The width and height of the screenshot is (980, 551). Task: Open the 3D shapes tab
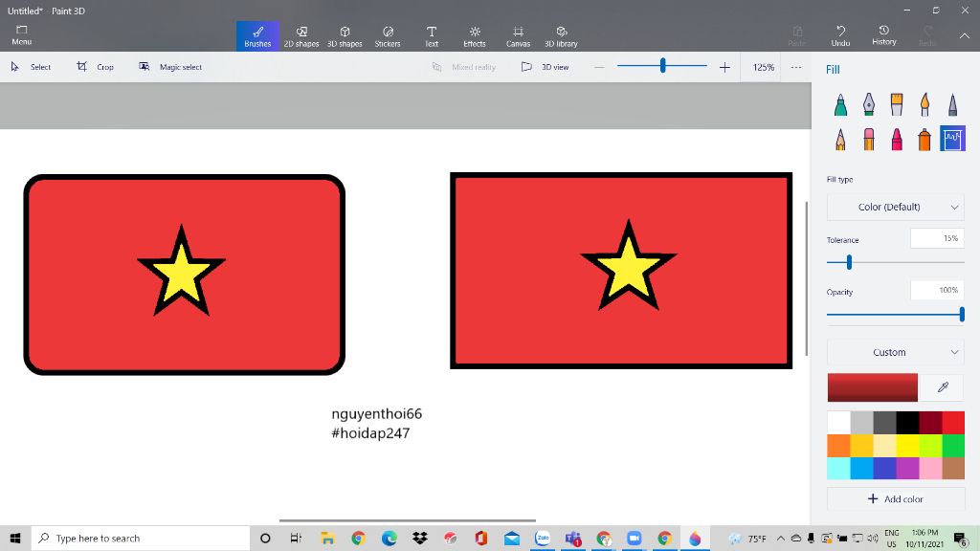[345, 35]
